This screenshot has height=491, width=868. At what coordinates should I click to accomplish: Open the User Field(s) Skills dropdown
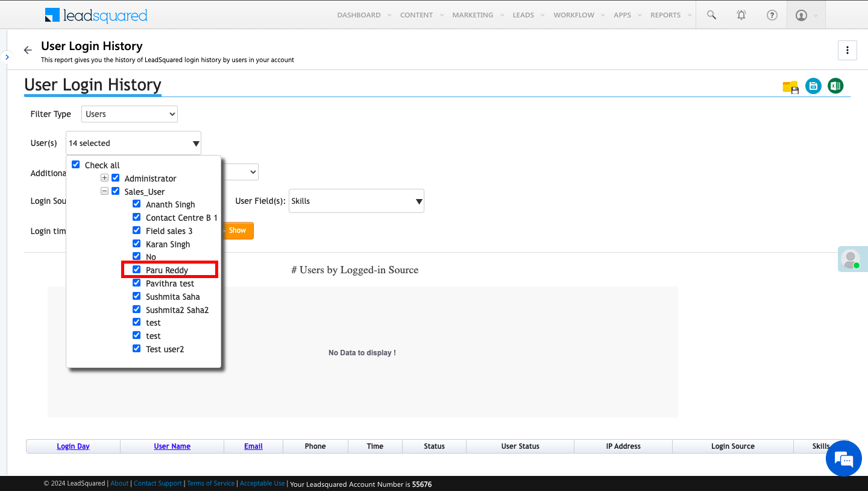tap(356, 201)
